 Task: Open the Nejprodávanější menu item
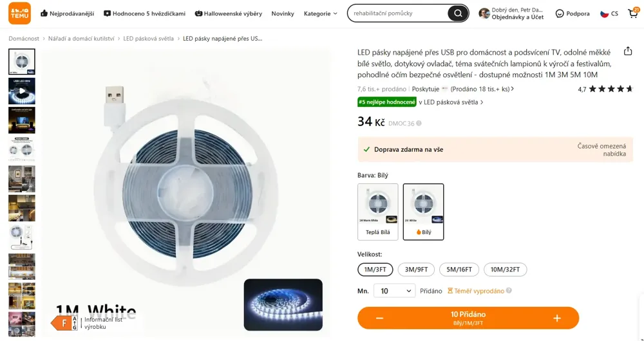[x=67, y=14]
